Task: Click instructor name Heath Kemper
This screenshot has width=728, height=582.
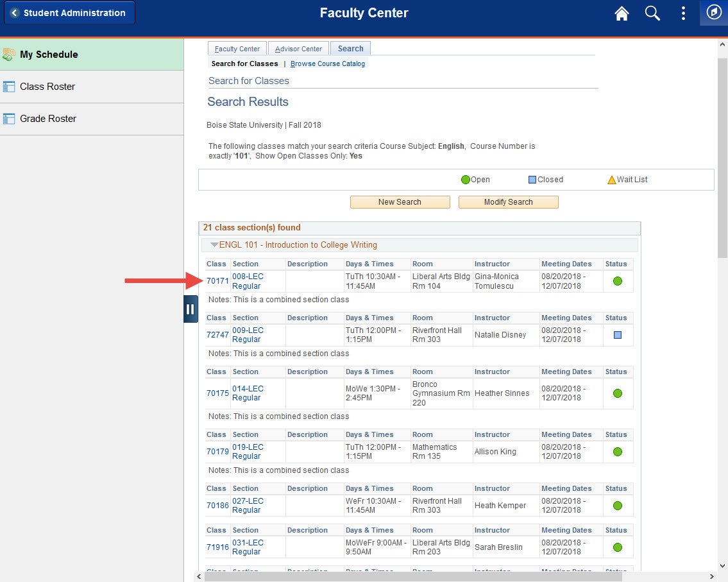Action: (500, 506)
